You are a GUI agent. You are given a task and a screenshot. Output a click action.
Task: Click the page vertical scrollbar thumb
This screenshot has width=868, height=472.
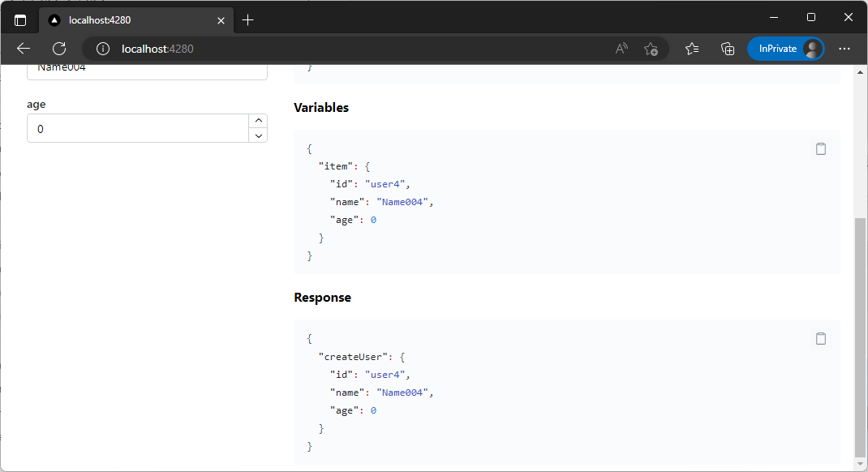click(x=860, y=337)
